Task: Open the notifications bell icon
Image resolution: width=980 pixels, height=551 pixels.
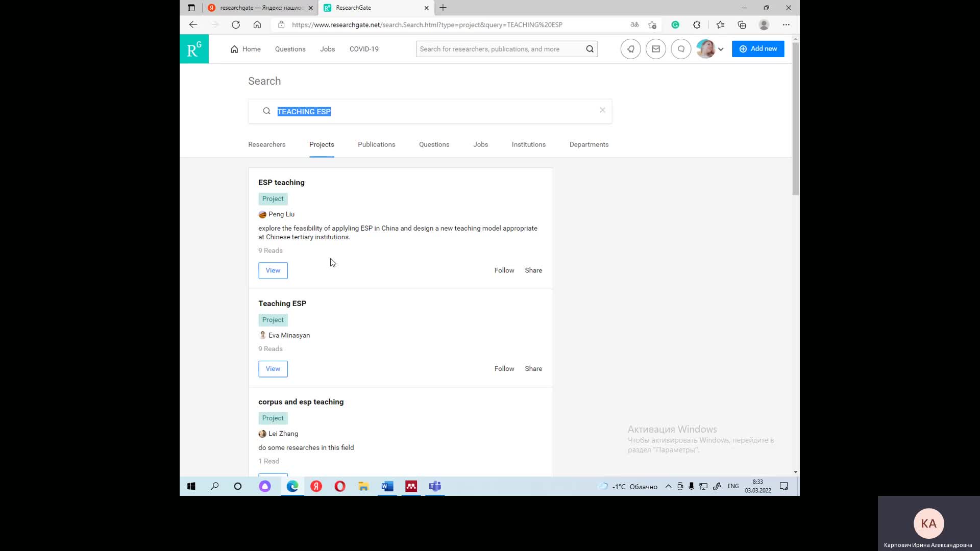Action: (630, 49)
